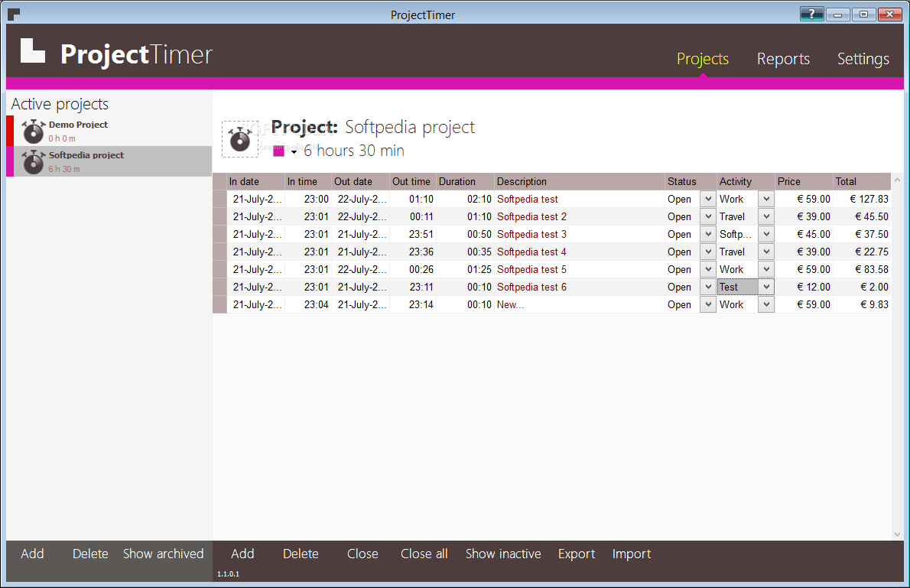
Task: Click the app icon in title bar corner
Action: (x=13, y=14)
